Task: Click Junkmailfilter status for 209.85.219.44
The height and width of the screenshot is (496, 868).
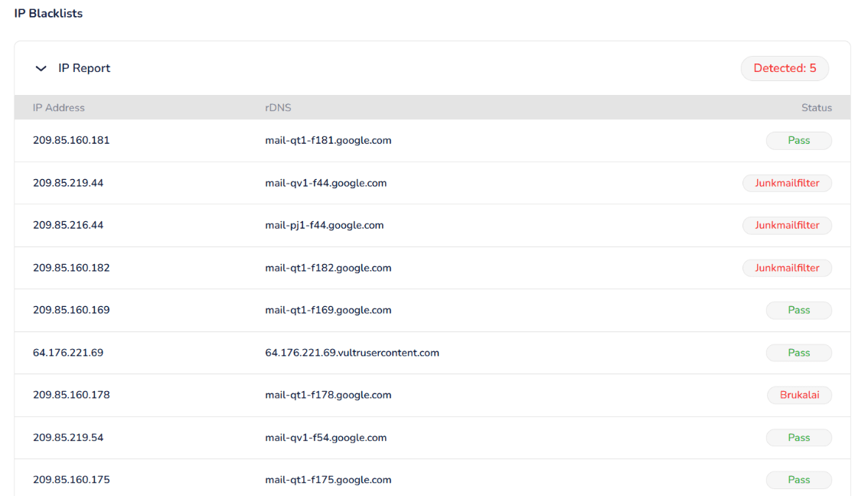Action: pyautogui.click(x=787, y=183)
